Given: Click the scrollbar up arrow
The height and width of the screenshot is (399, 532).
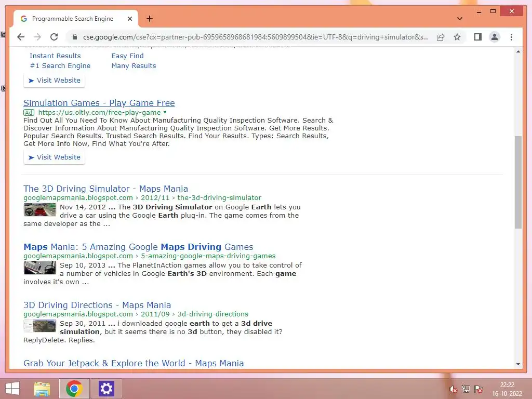Looking at the screenshot, I should [x=518, y=51].
